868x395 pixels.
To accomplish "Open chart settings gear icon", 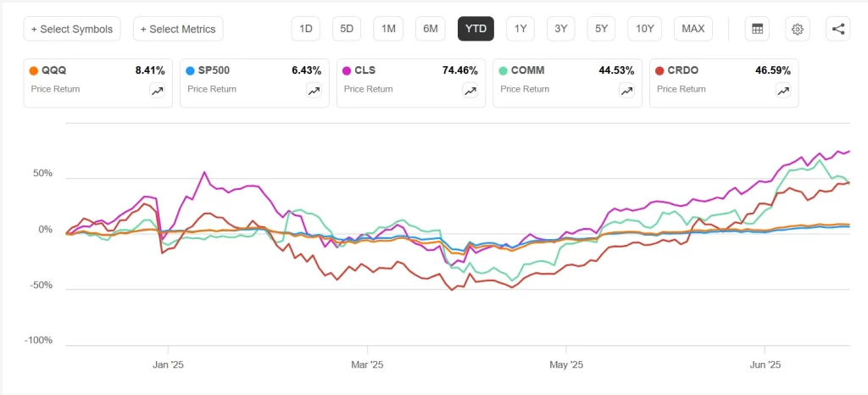I will [798, 29].
